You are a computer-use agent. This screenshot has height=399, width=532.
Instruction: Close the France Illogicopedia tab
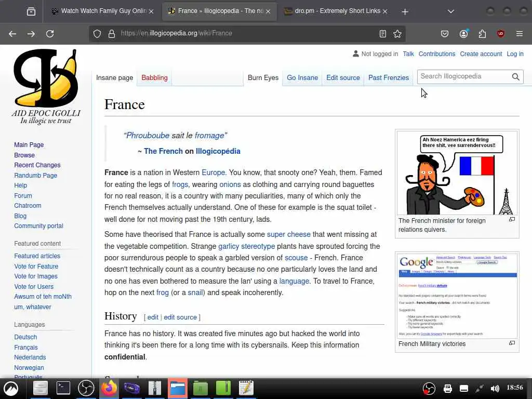(x=268, y=11)
